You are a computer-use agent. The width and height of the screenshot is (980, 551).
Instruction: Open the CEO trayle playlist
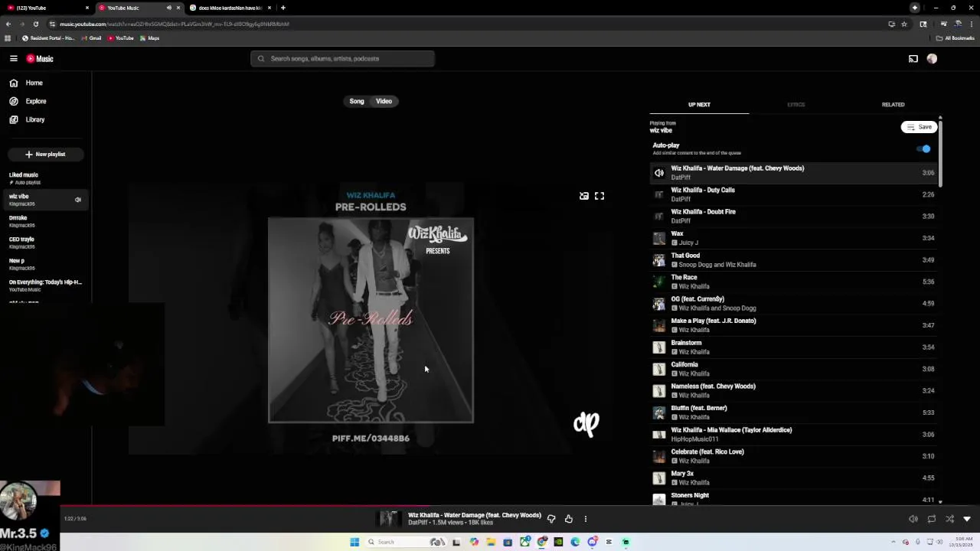click(x=46, y=243)
